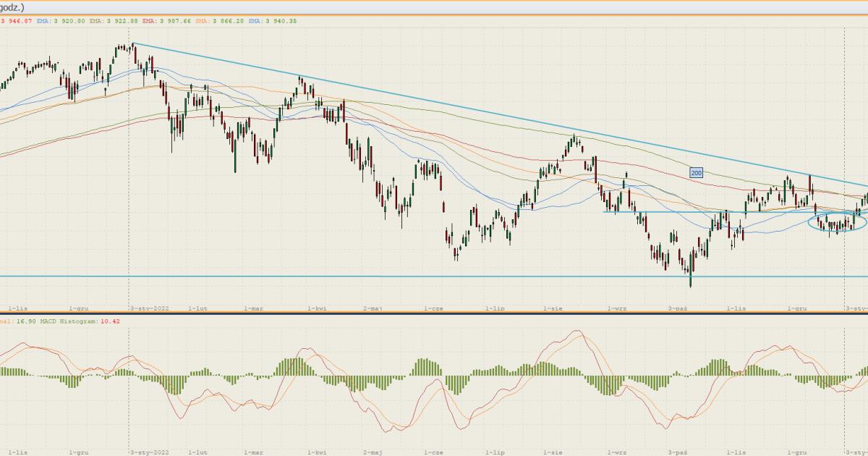Image resolution: width=868 pixels, height=456 pixels.
Task: Click 3-sty-2022 on the price chart date axis
Action: (148, 308)
